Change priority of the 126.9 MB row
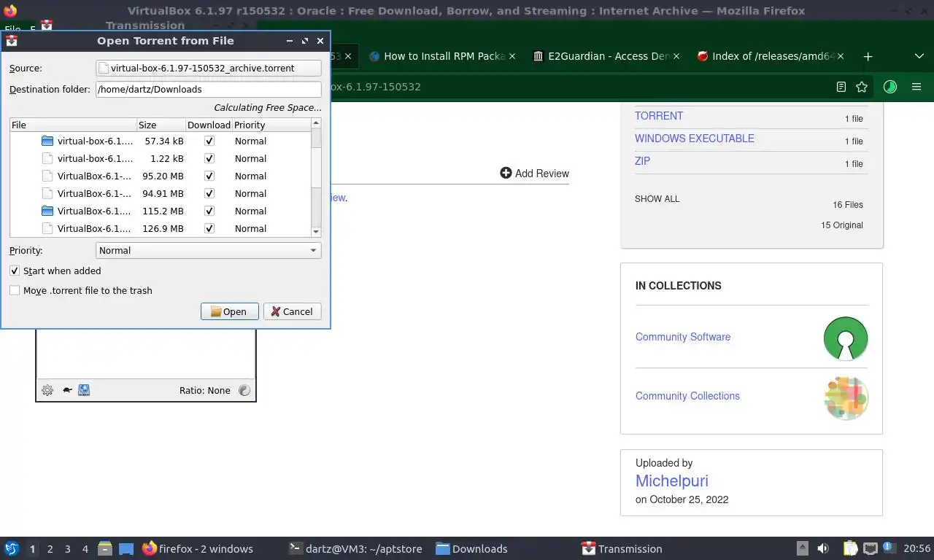Image resolution: width=934 pixels, height=560 pixels. click(x=250, y=228)
